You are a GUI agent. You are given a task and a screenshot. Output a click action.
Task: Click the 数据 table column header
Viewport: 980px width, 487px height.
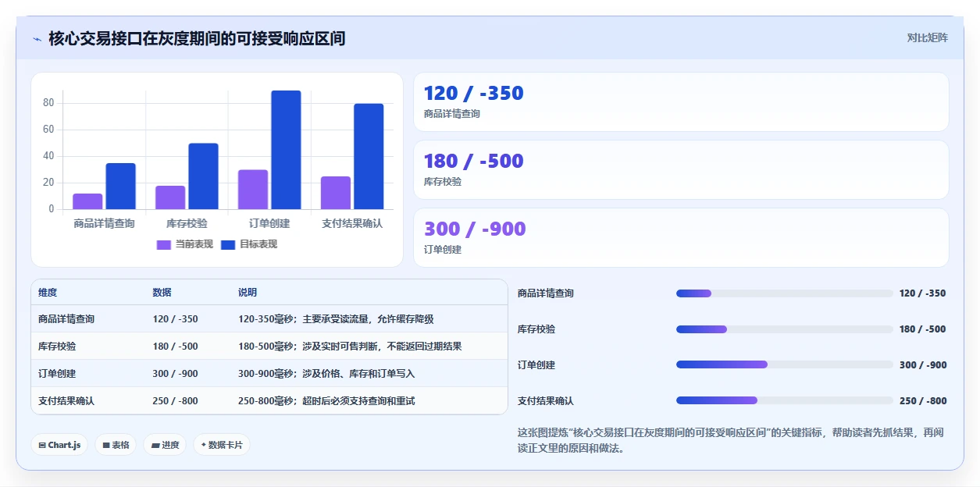point(162,293)
